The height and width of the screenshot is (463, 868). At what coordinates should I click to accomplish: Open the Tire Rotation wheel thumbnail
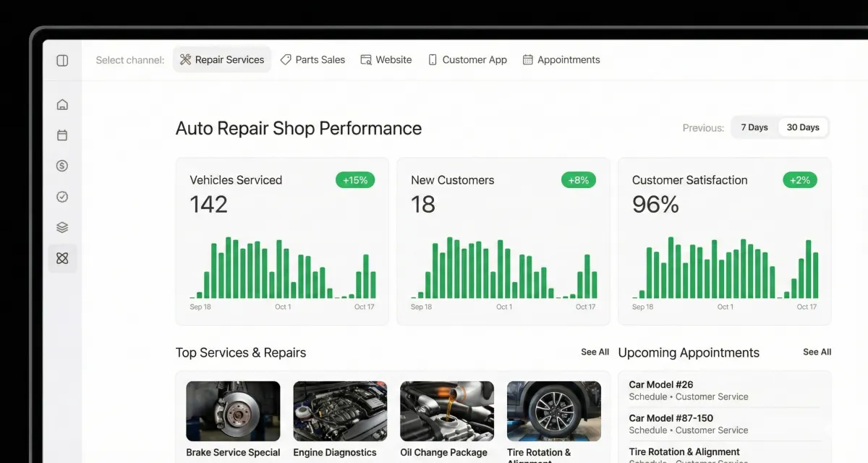pos(554,411)
